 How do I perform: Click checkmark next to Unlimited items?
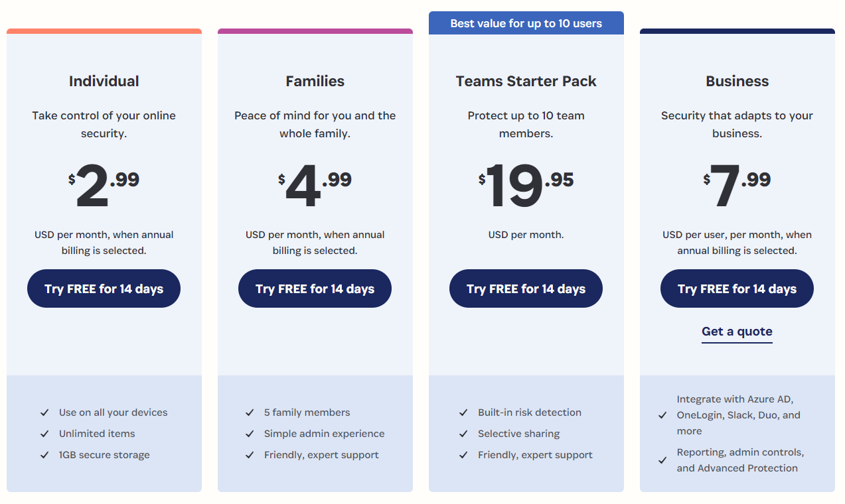[x=44, y=434]
